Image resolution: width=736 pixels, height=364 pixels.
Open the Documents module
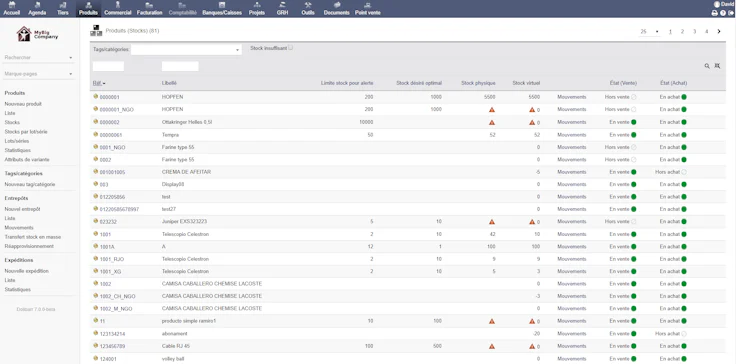pyautogui.click(x=337, y=8)
